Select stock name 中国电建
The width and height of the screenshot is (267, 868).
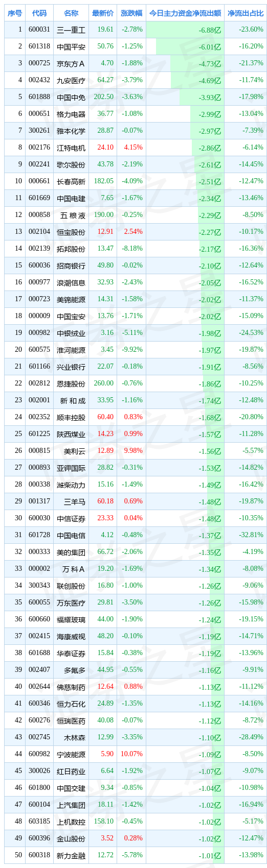coord(71,198)
